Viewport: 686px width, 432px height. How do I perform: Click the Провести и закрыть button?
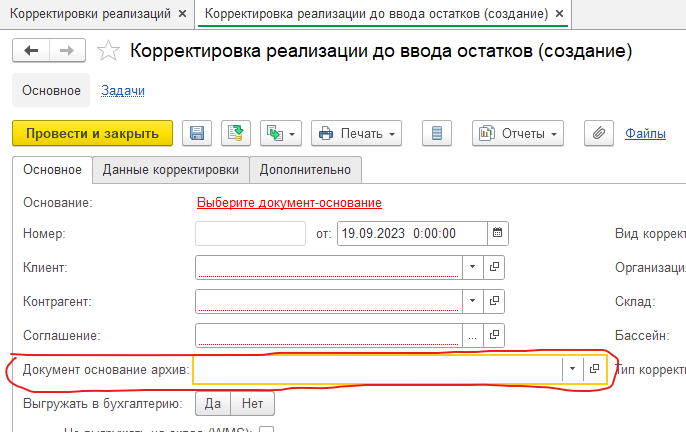pos(92,133)
